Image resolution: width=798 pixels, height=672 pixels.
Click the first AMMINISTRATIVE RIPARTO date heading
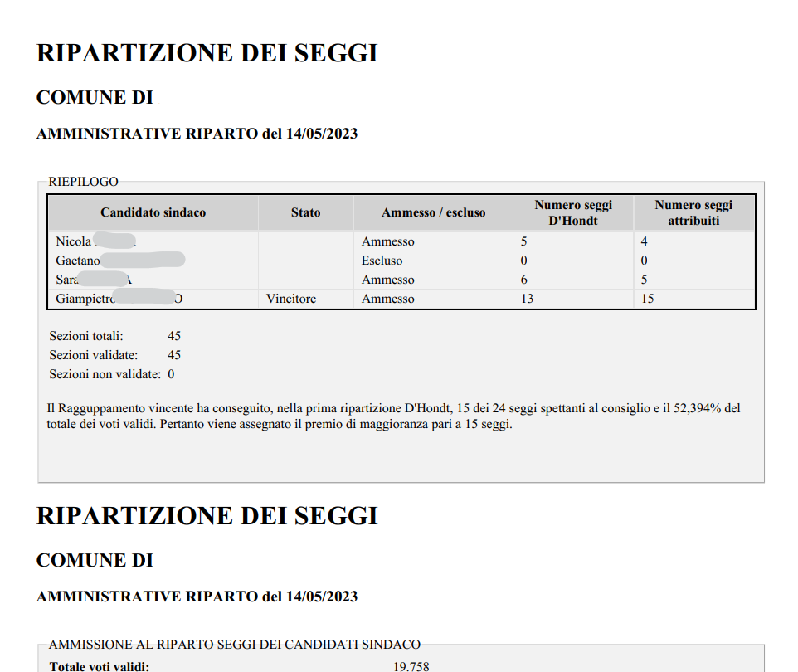197,134
